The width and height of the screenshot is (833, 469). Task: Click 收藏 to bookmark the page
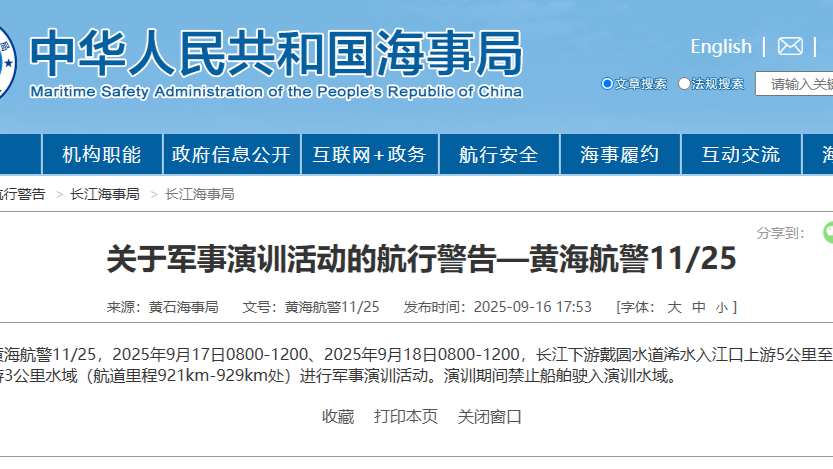(x=338, y=417)
